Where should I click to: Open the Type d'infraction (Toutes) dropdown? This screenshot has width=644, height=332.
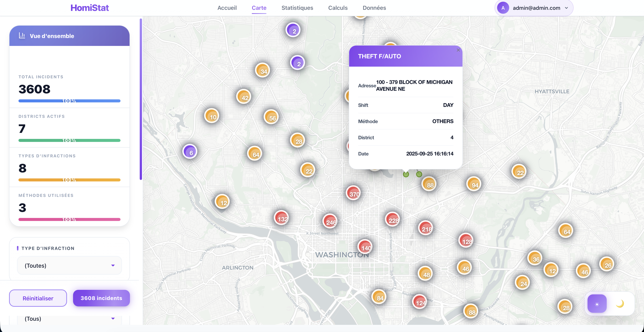tap(69, 266)
